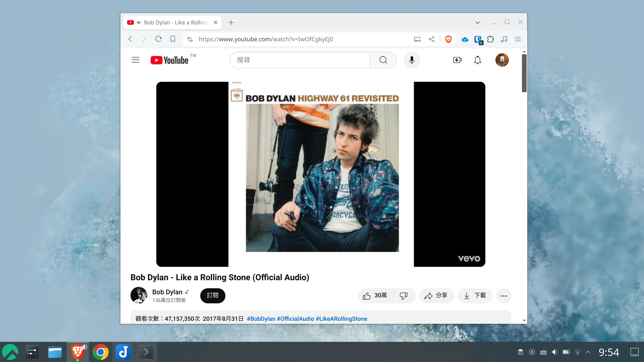Activate voice search microphone
Viewport: 644px width, 362px height.
412,60
